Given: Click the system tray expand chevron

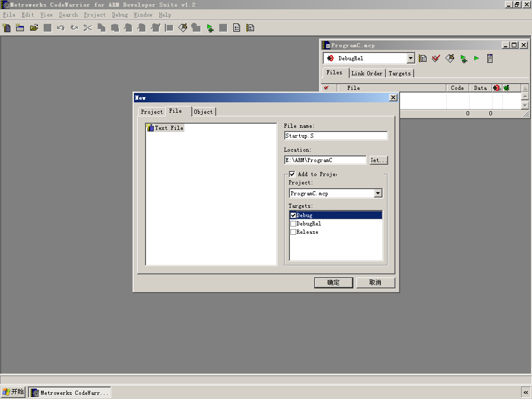Looking at the screenshot, I should (x=526, y=393).
